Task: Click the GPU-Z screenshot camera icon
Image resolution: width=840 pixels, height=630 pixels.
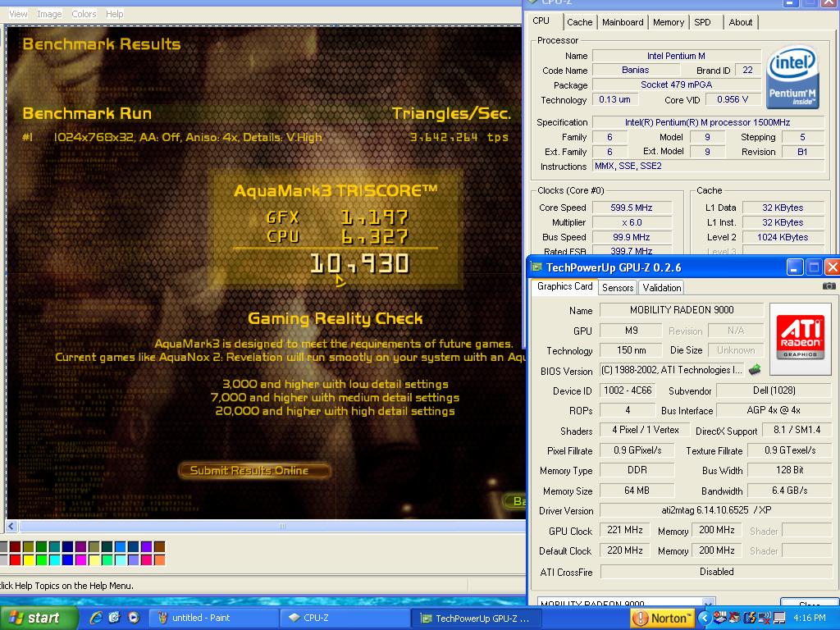Action: pyautogui.click(x=829, y=286)
